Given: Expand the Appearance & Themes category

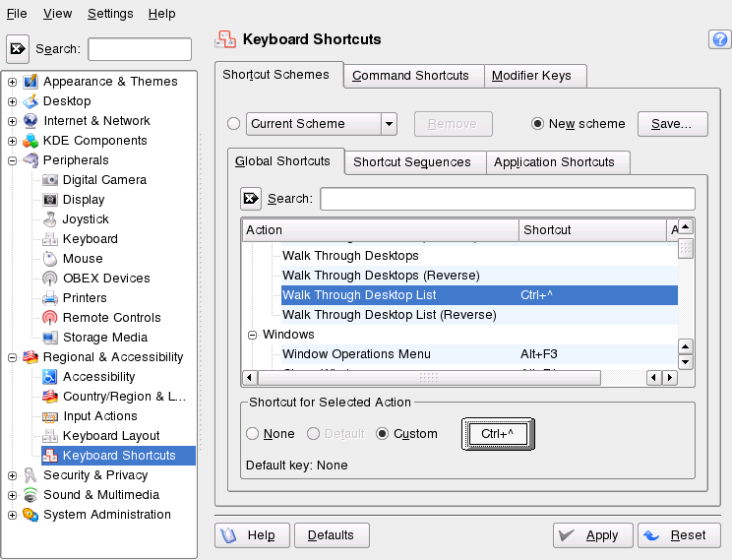Looking at the screenshot, I should pos(12,82).
